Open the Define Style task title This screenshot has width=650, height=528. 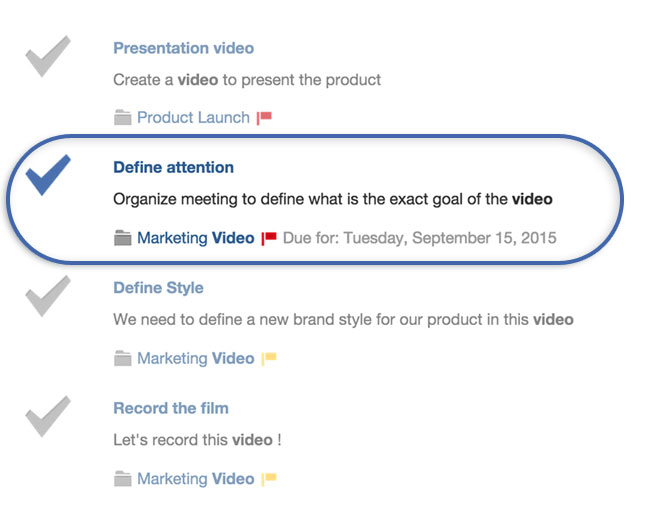(158, 288)
